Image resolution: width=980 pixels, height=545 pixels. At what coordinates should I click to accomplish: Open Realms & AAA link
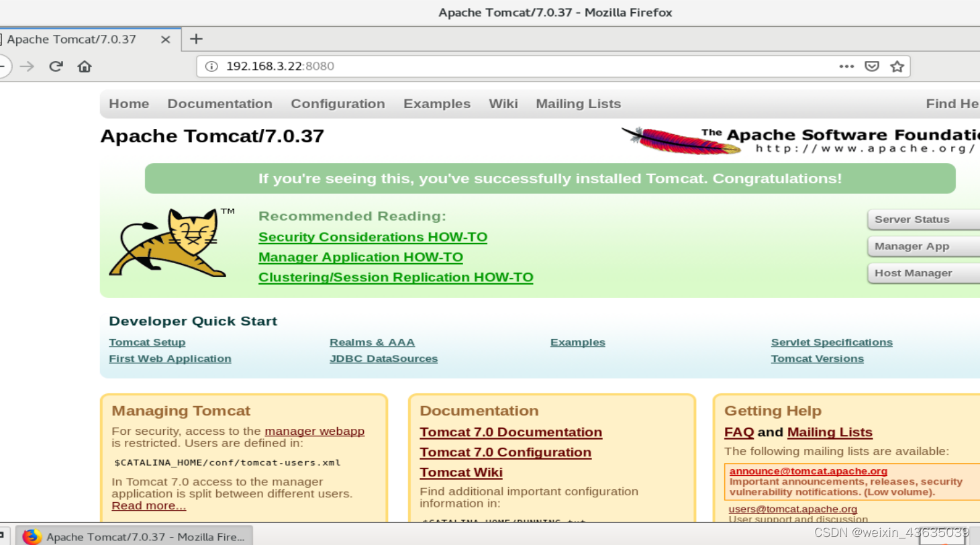(372, 342)
